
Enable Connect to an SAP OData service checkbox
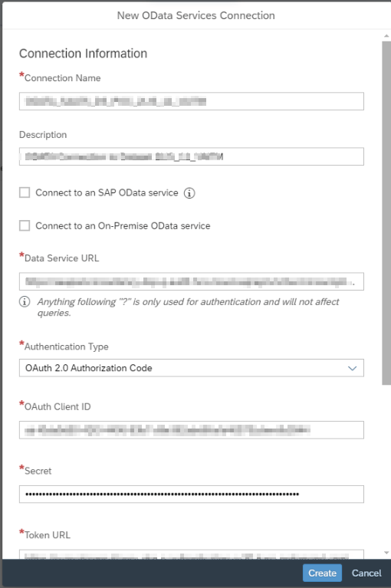(25, 192)
